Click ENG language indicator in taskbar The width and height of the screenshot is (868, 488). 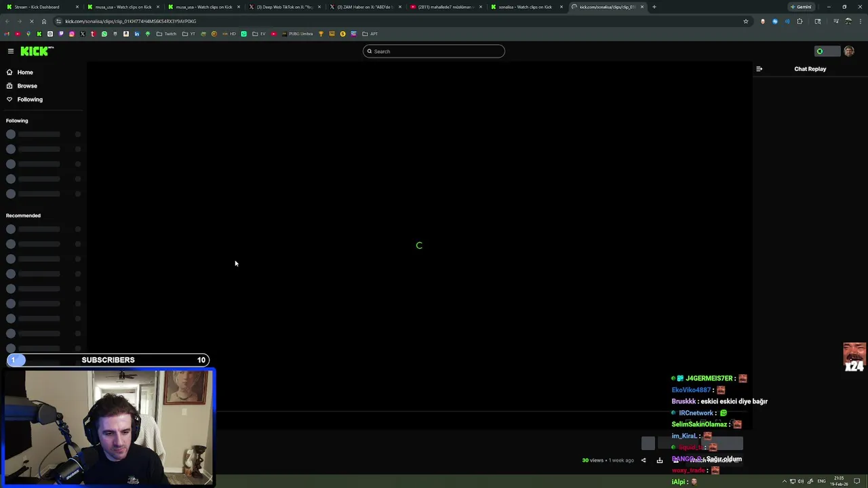[822, 481]
